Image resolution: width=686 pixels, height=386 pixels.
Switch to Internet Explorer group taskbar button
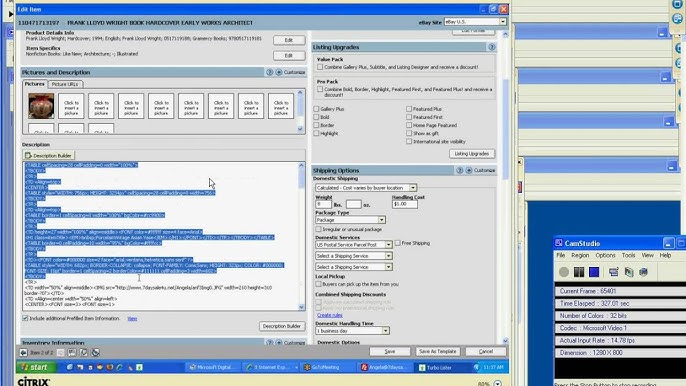click(270, 367)
